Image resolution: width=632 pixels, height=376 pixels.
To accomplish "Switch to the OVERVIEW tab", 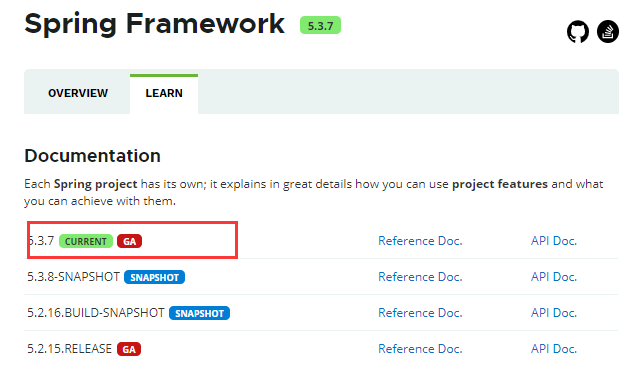I will point(78,93).
